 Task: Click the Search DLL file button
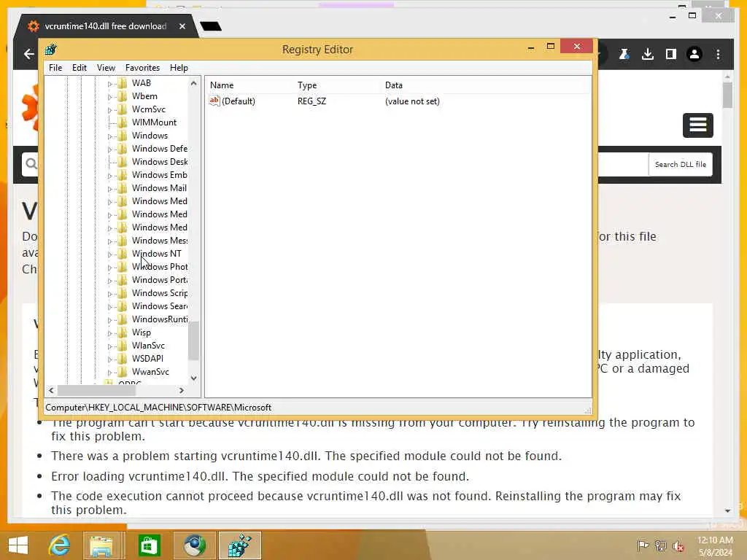point(681,164)
